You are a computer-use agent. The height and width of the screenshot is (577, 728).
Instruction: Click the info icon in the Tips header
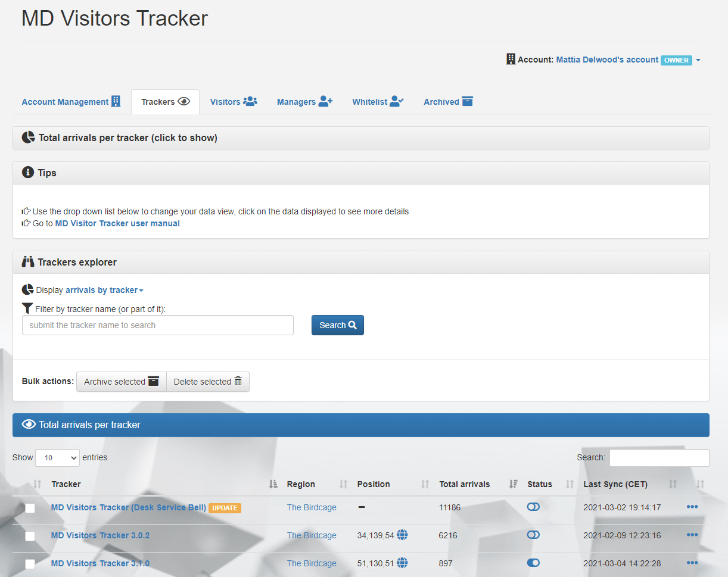click(x=28, y=172)
